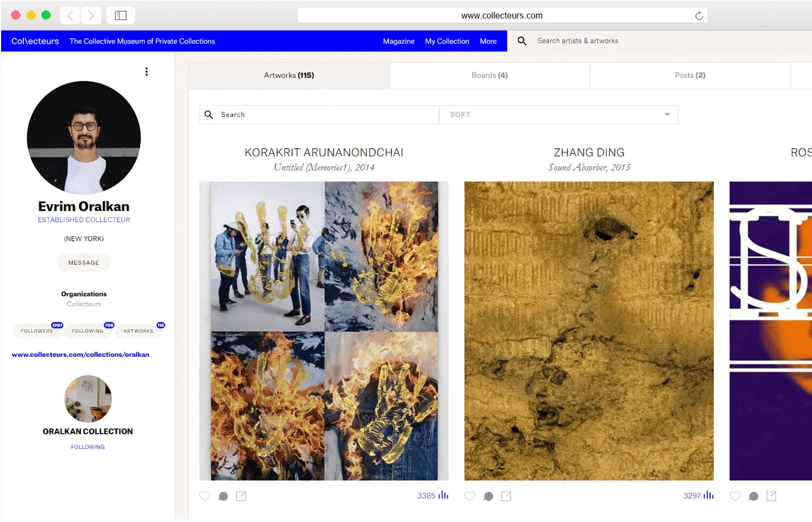View stats bar icon beside 3297
Image resolution: width=812 pixels, height=522 pixels.
708,495
